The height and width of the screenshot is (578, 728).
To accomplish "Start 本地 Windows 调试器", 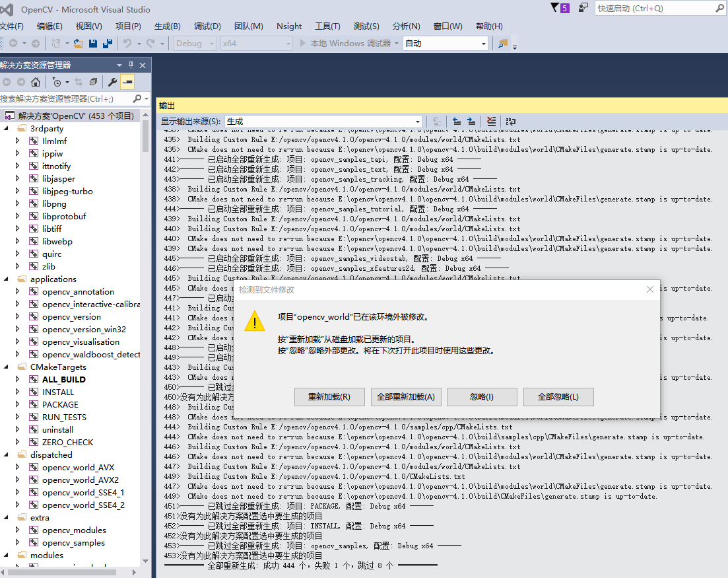I will click(x=345, y=43).
